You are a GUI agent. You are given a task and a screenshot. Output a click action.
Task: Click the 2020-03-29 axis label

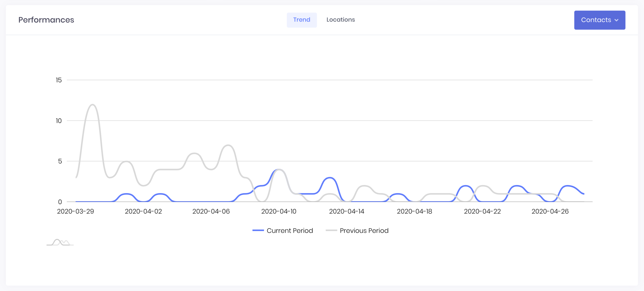pos(75,211)
